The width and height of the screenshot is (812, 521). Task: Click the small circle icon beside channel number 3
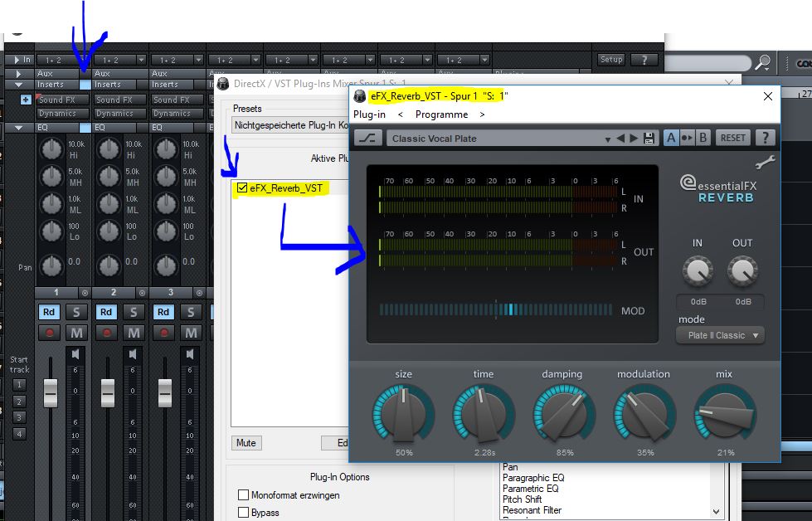click(x=199, y=293)
